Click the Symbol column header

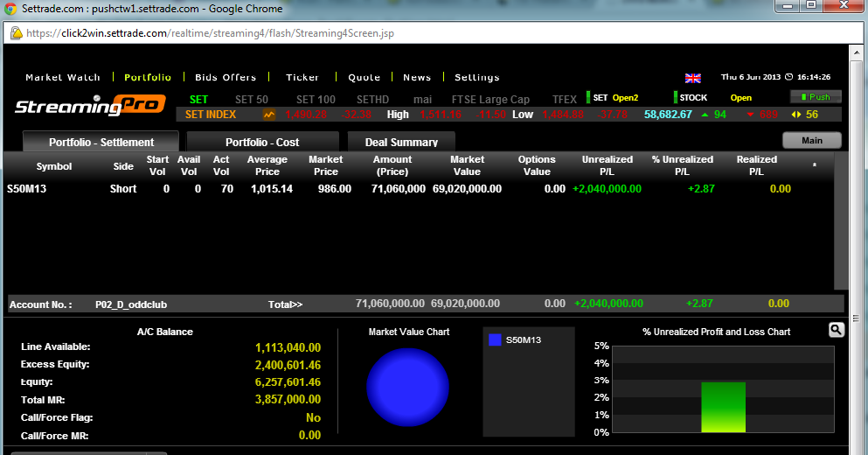coord(53,166)
